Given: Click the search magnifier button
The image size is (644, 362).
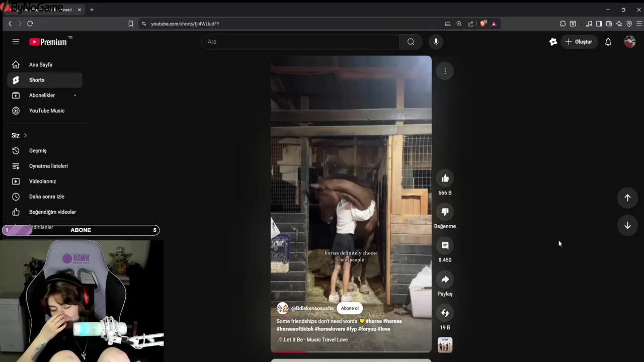Looking at the screenshot, I should [x=411, y=42].
